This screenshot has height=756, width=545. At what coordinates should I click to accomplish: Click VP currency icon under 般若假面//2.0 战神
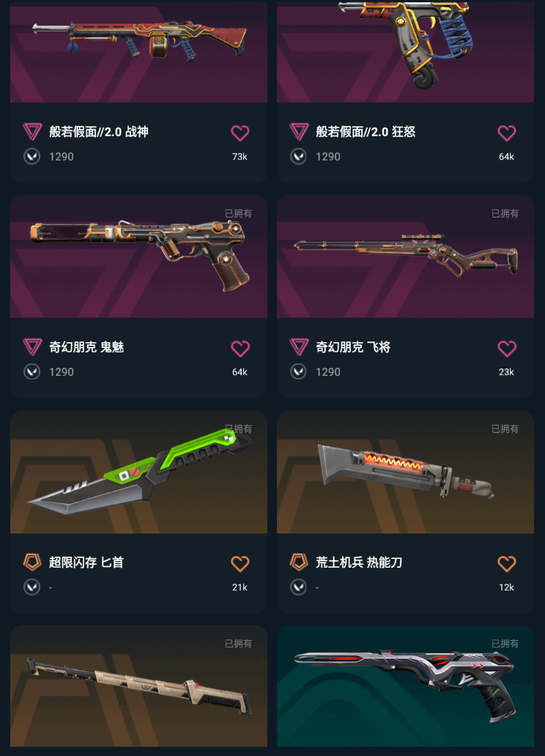[31, 157]
